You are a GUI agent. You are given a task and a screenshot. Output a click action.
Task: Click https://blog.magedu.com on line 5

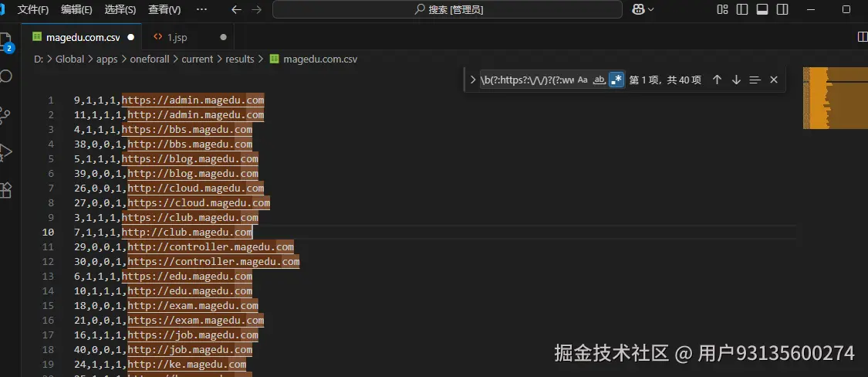point(190,158)
